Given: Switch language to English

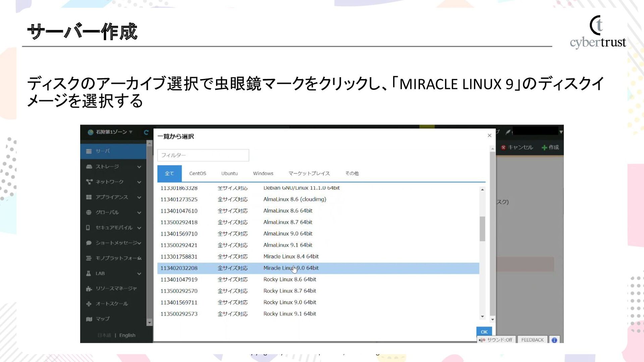Looking at the screenshot, I should pos(127,335).
